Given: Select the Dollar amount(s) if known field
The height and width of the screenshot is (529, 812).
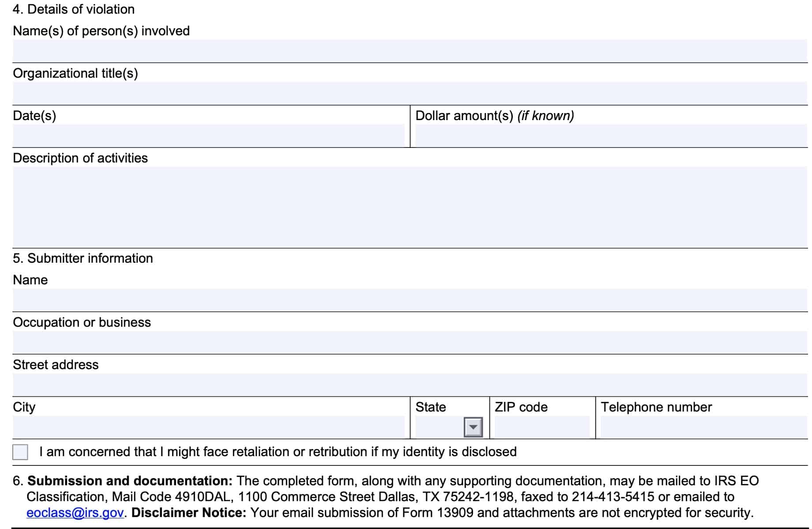Looking at the screenshot, I should (x=611, y=136).
